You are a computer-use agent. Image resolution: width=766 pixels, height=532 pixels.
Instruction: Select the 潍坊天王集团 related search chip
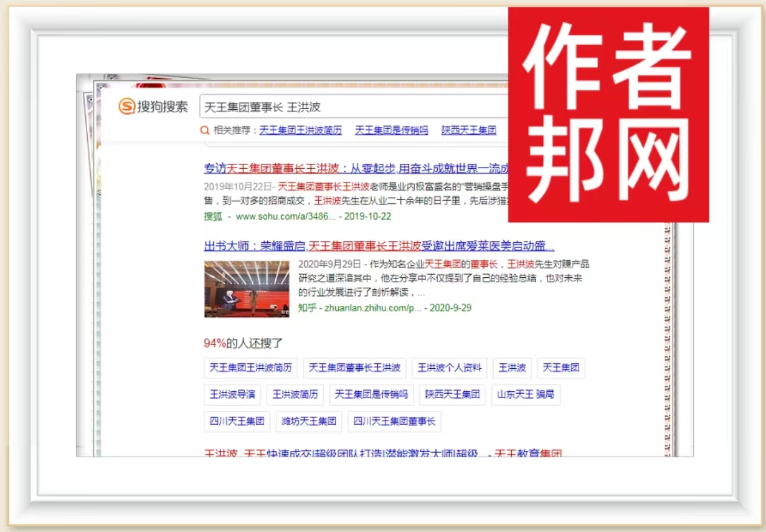(309, 422)
